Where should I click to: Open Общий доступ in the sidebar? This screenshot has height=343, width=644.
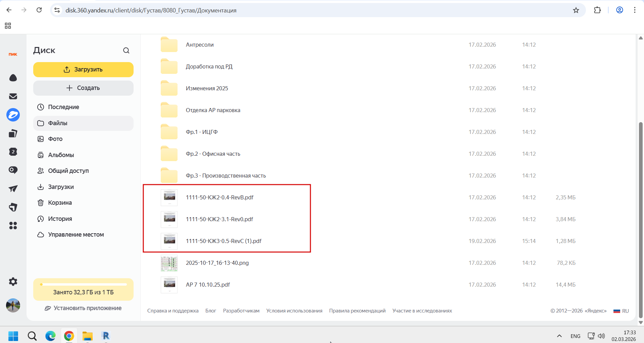tap(83, 171)
